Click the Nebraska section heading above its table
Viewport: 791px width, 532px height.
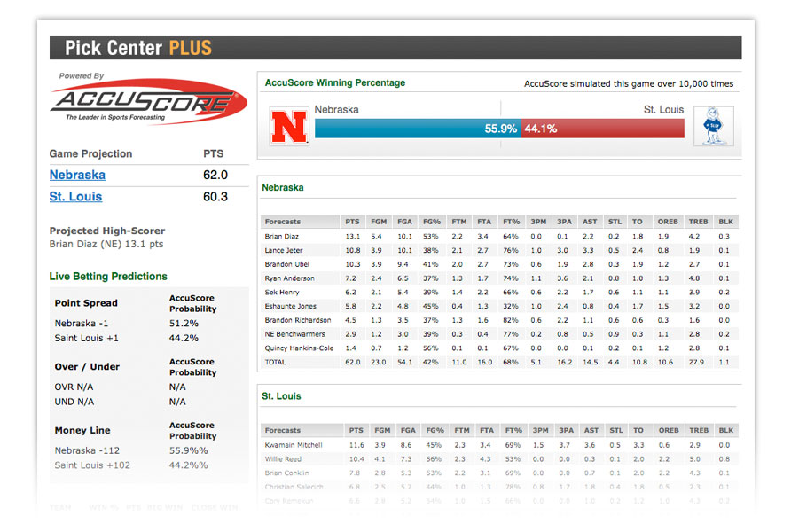click(x=283, y=188)
